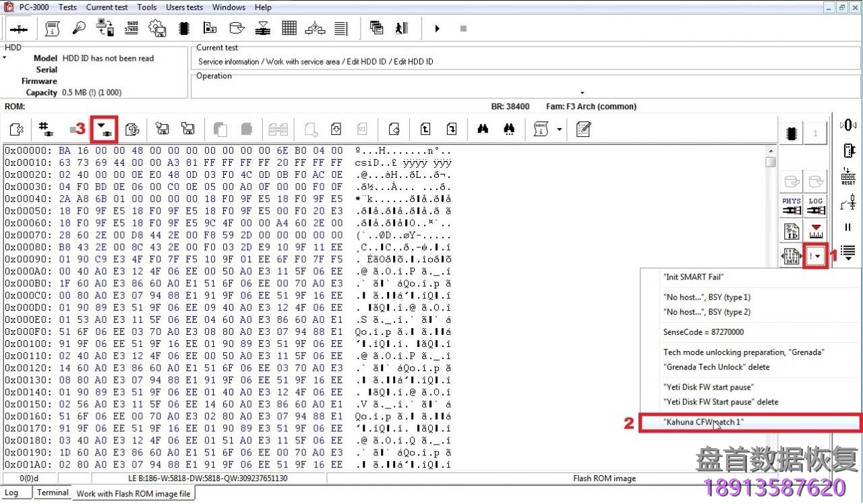Open the exclamation mark dropdown button

pos(816,257)
